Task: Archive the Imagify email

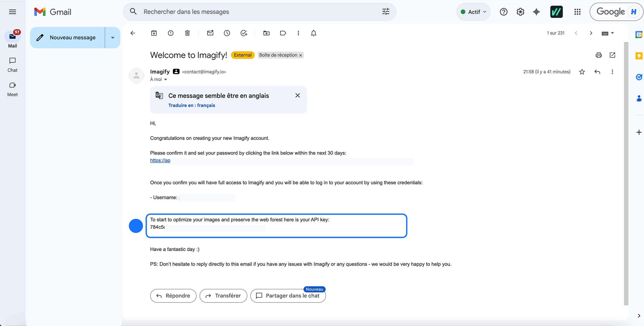Action: click(x=154, y=33)
